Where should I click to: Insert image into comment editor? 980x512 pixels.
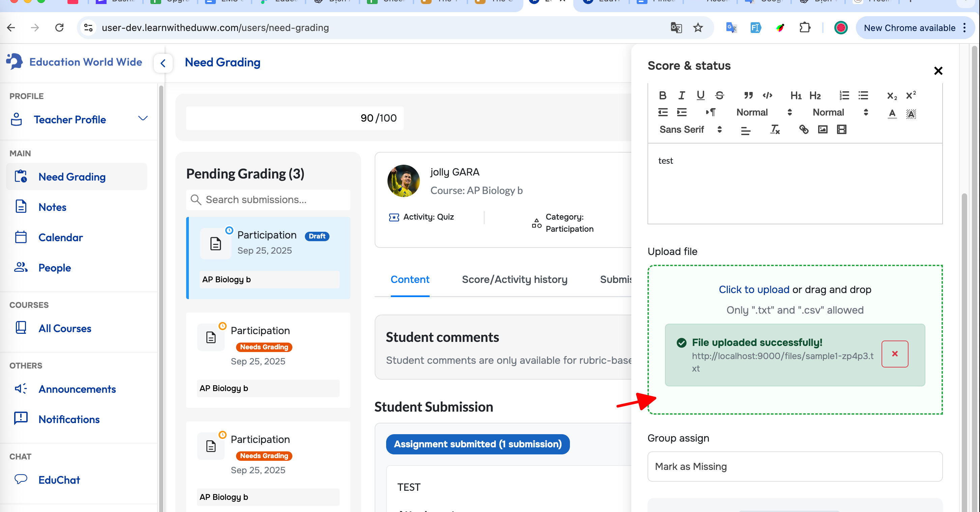[823, 130]
